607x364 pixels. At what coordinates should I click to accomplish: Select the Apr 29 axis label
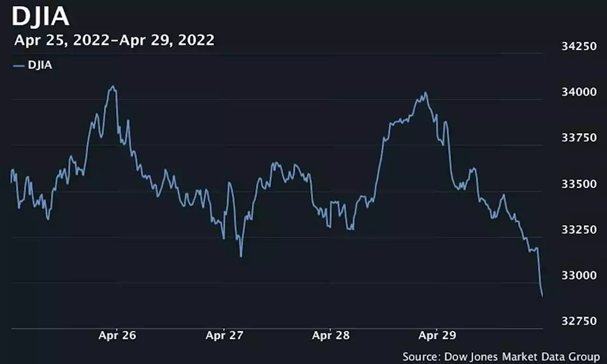point(437,336)
